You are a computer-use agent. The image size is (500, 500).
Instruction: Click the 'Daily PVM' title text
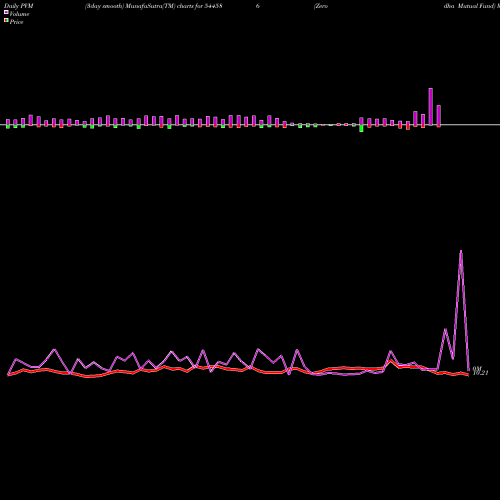[x=19, y=6]
